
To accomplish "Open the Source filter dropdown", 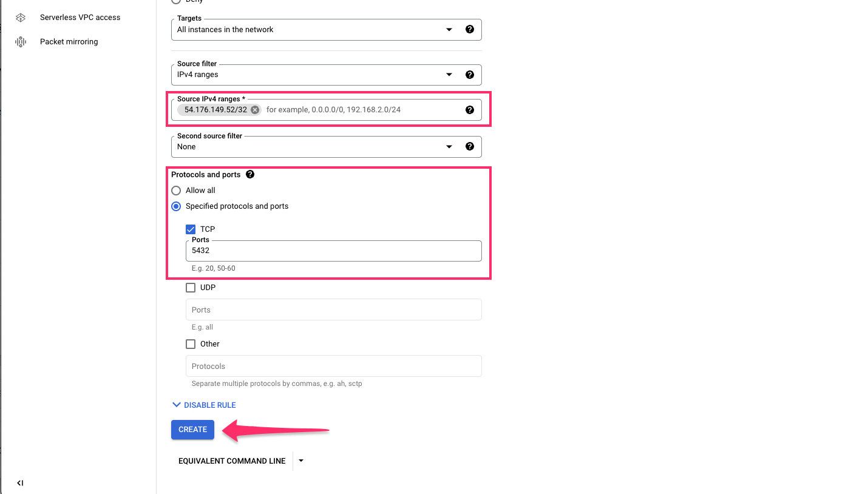I will 449,74.
